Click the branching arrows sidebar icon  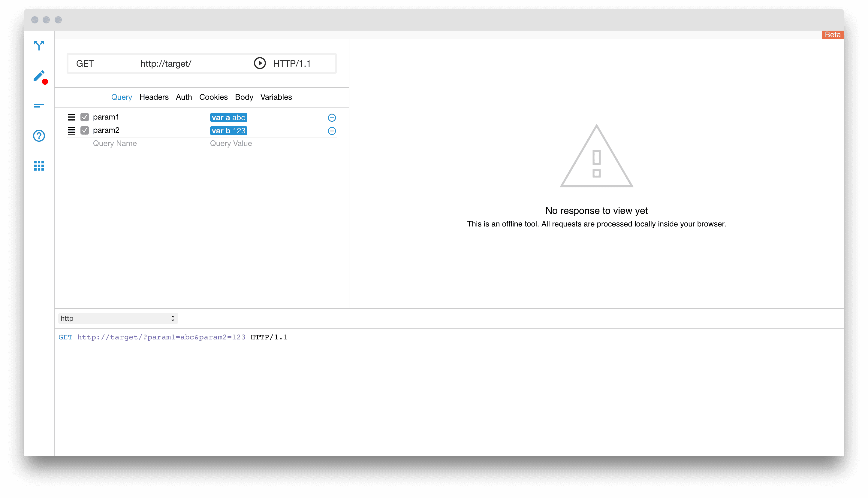[39, 45]
